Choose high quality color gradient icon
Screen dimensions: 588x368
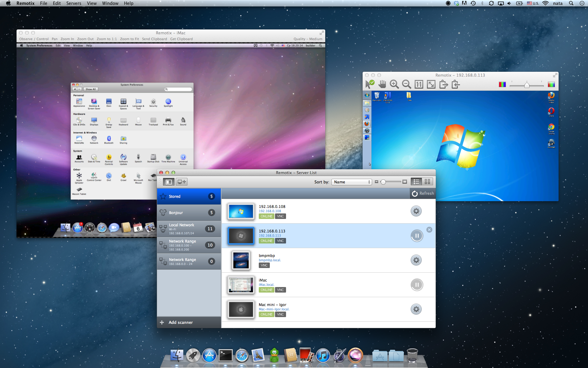click(551, 84)
